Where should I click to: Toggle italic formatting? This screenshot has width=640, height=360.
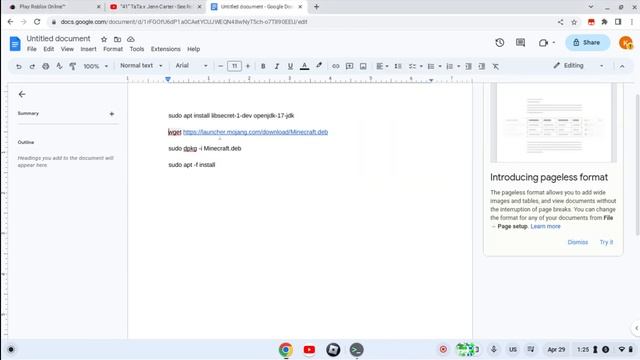(x=276, y=66)
